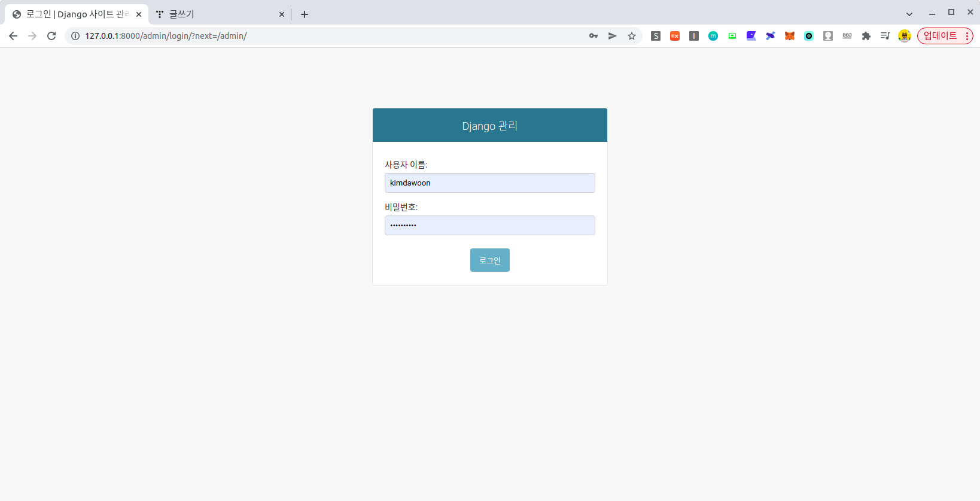Open the gray S extension
Viewport: 980px width, 501px height.
click(656, 36)
